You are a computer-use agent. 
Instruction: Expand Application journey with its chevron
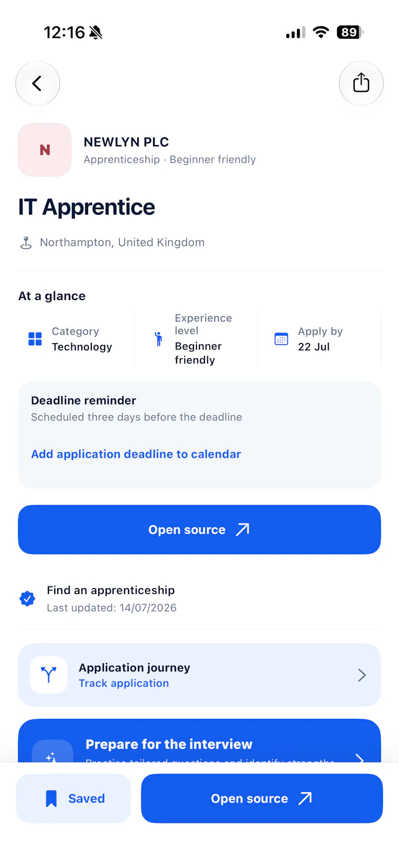pyautogui.click(x=362, y=675)
